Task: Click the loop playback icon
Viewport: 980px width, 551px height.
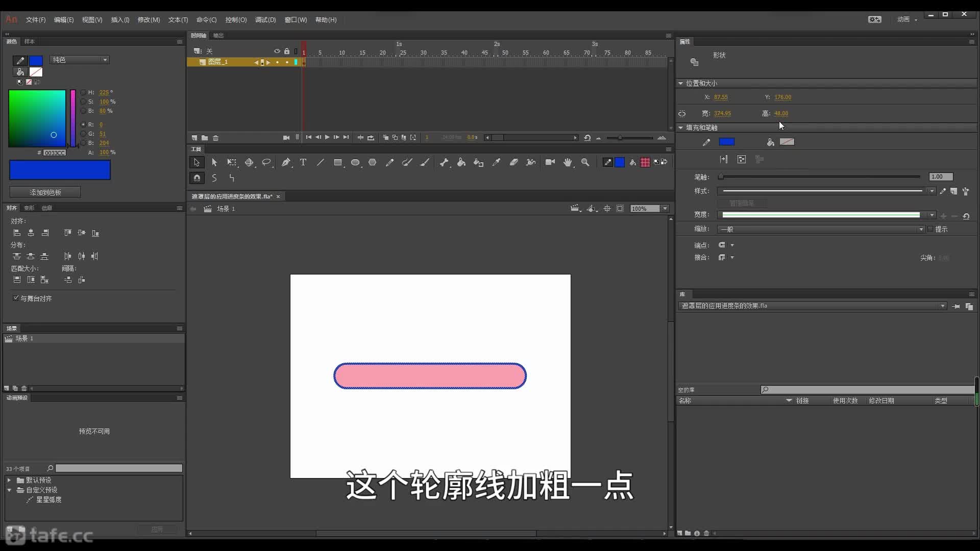Action: [x=371, y=138]
